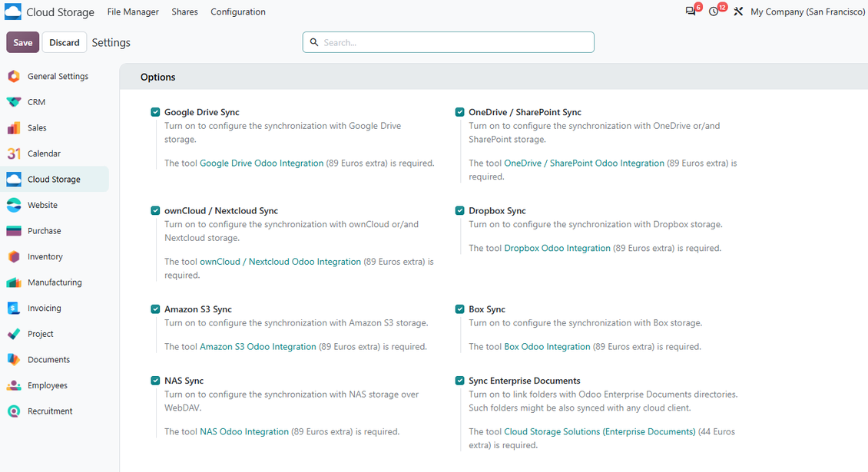Open the messages conversation icon
The height and width of the screenshot is (472, 868).
tap(691, 12)
